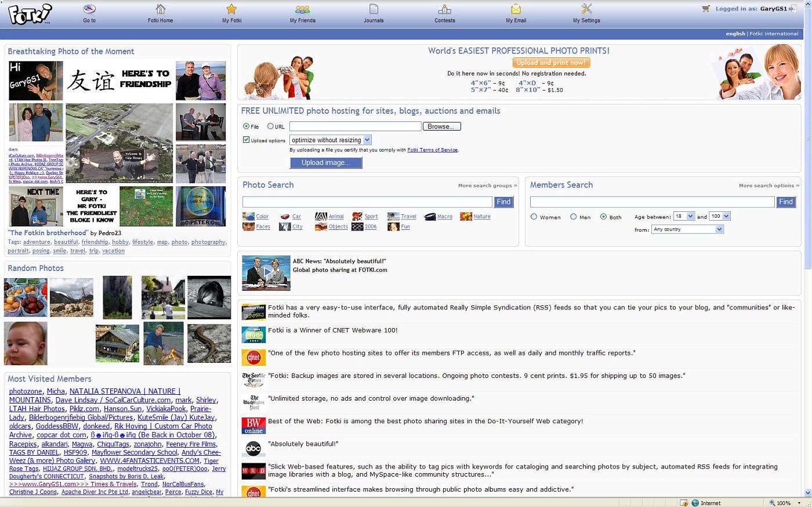Viewport: 812px width, 508px height.
Task: Click the Browse... button
Action: click(442, 127)
